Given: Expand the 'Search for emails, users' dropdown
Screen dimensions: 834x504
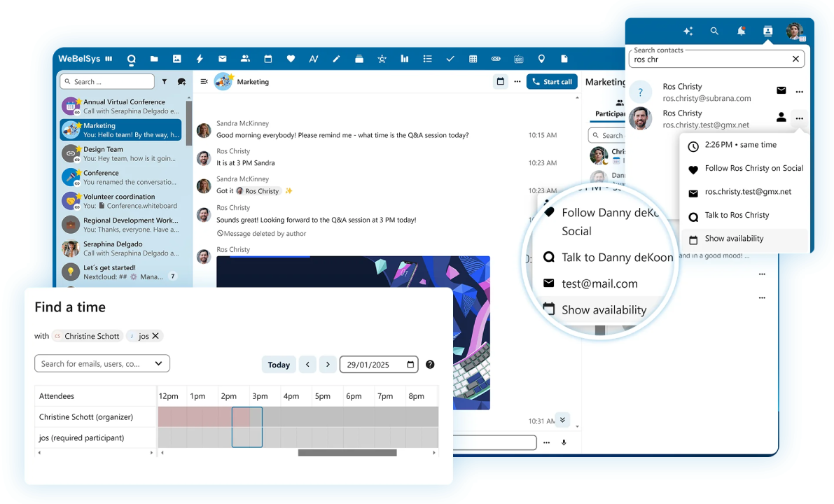Looking at the screenshot, I should click(158, 363).
